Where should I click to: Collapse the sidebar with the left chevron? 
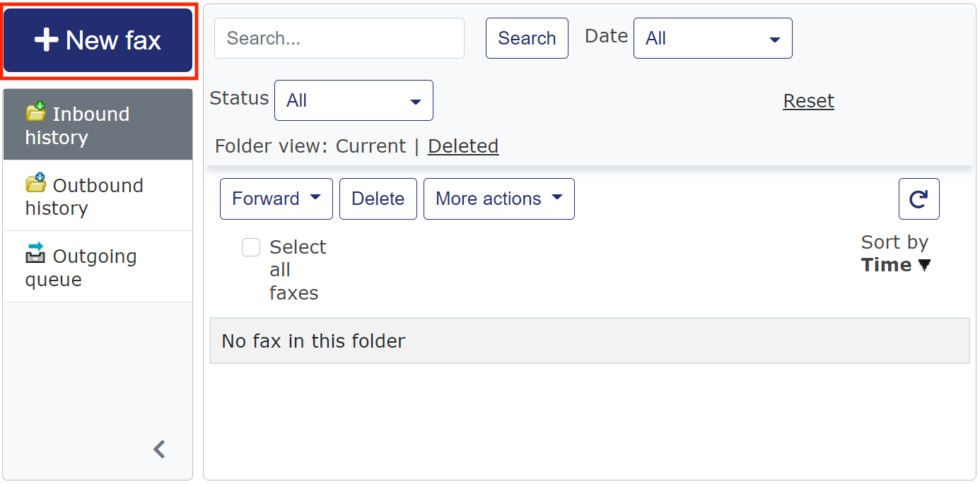[160, 449]
